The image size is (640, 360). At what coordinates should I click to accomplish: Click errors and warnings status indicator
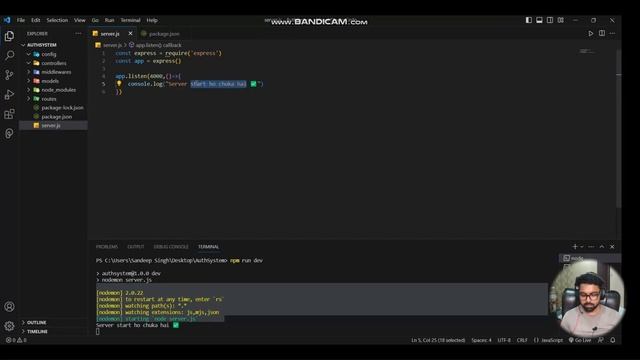(x=16, y=340)
